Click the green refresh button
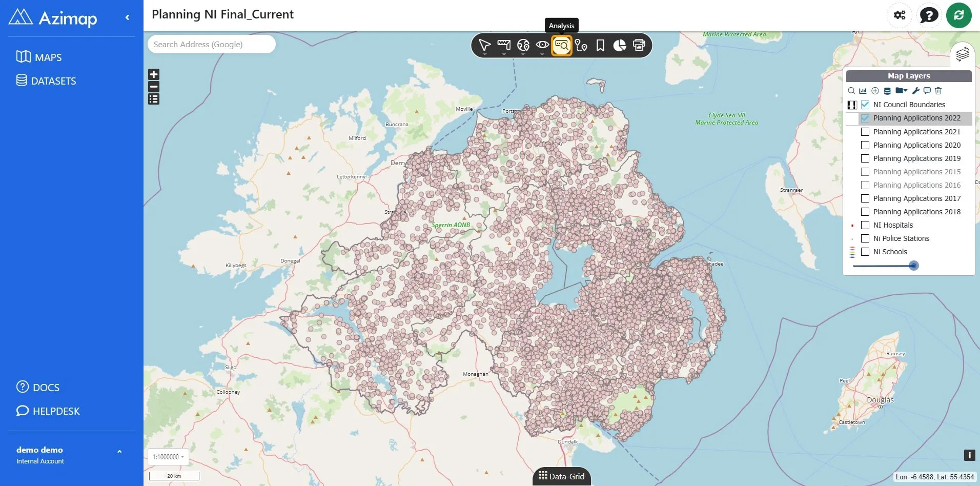Viewport: 980px width, 486px height. pos(959,15)
